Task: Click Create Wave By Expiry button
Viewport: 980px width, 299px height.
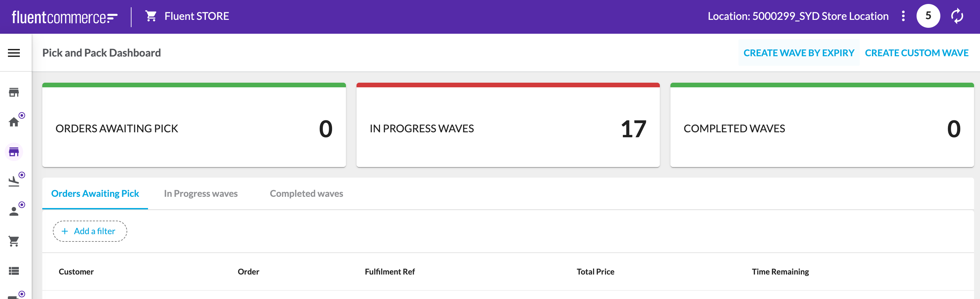Action: [x=799, y=53]
